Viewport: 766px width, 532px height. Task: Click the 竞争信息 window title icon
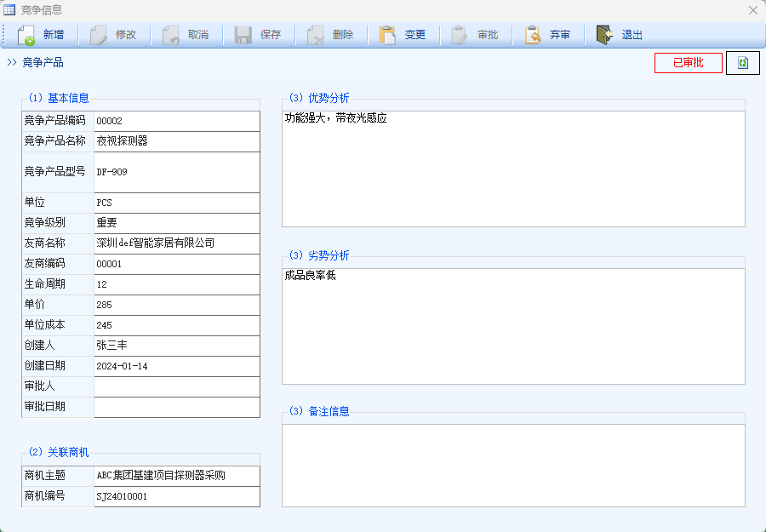coord(9,9)
